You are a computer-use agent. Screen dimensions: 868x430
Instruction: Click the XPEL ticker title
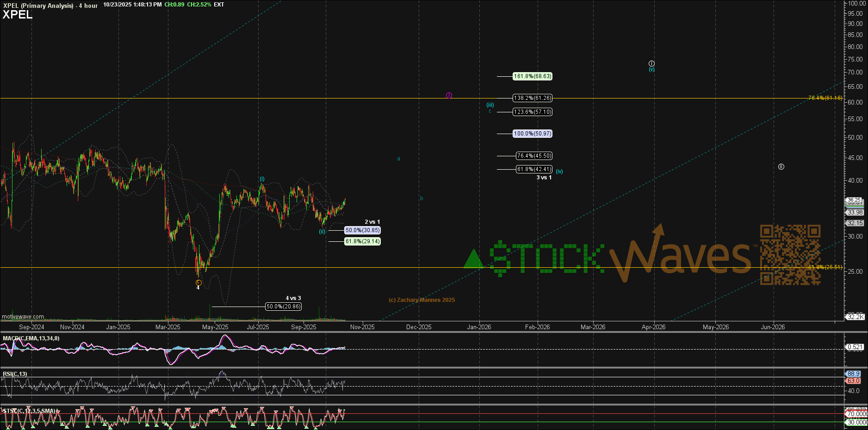click(18, 15)
